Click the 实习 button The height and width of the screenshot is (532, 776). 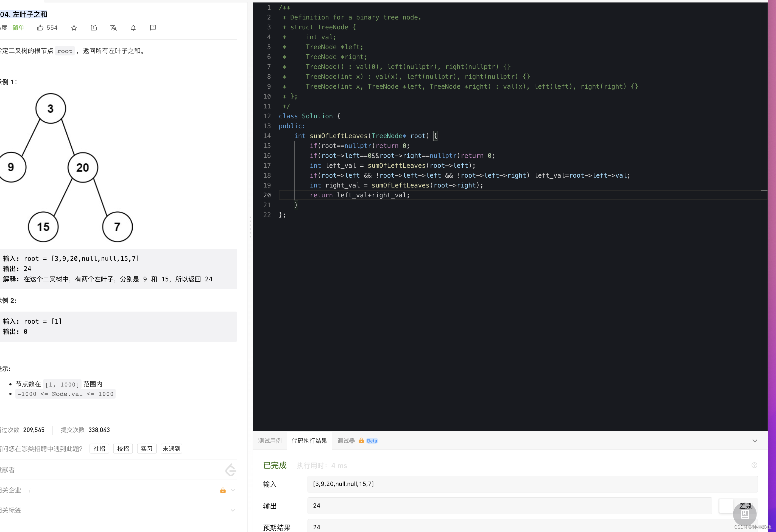pyautogui.click(x=147, y=449)
